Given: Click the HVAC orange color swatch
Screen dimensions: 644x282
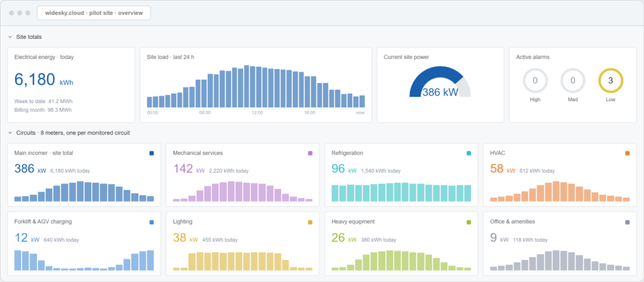Looking at the screenshot, I should (x=627, y=153).
